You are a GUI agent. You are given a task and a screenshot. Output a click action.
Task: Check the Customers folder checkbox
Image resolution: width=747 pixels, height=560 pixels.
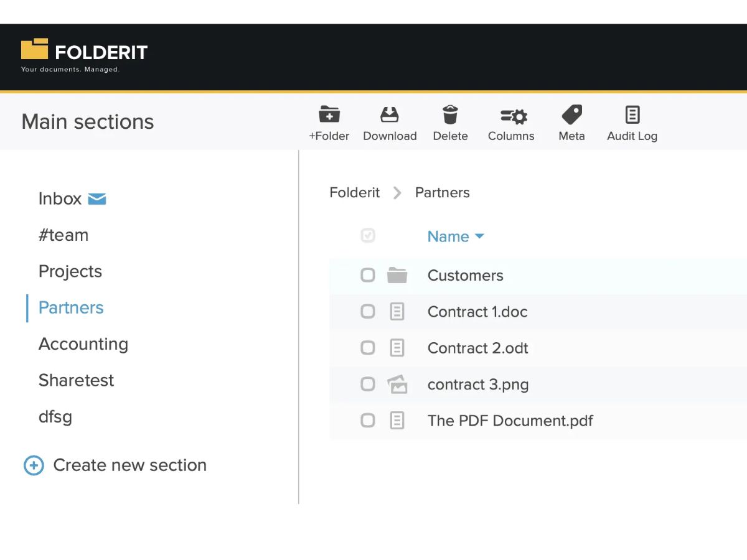point(368,275)
